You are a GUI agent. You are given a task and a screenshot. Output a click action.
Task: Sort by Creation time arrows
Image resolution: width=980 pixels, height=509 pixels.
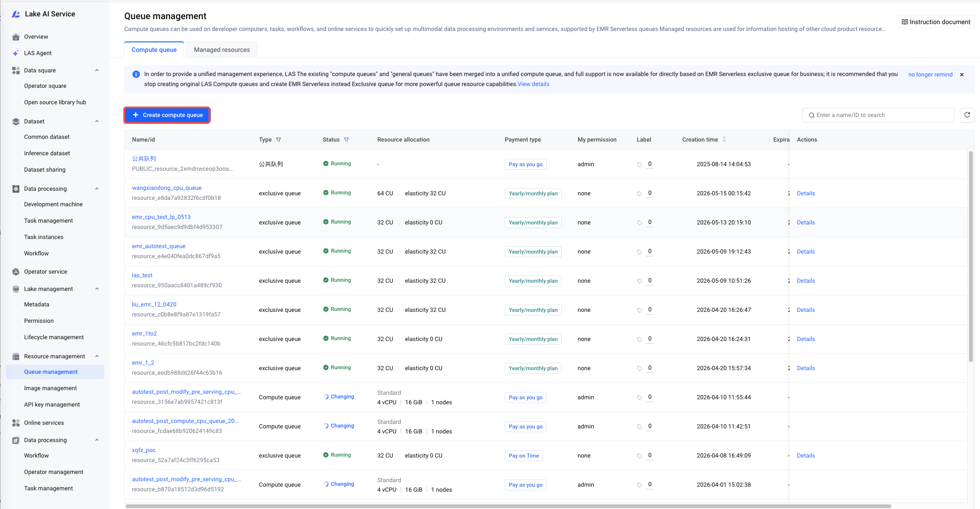point(724,140)
